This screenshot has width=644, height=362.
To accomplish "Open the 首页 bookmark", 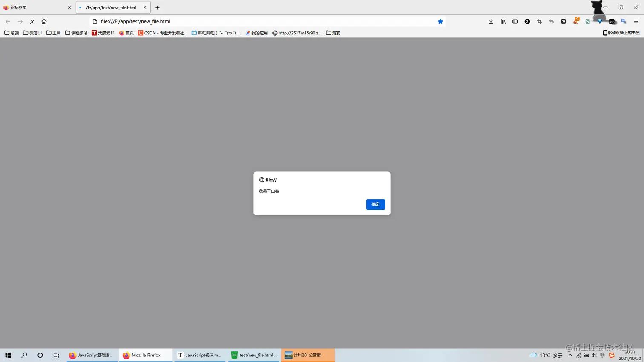I will click(x=126, y=33).
